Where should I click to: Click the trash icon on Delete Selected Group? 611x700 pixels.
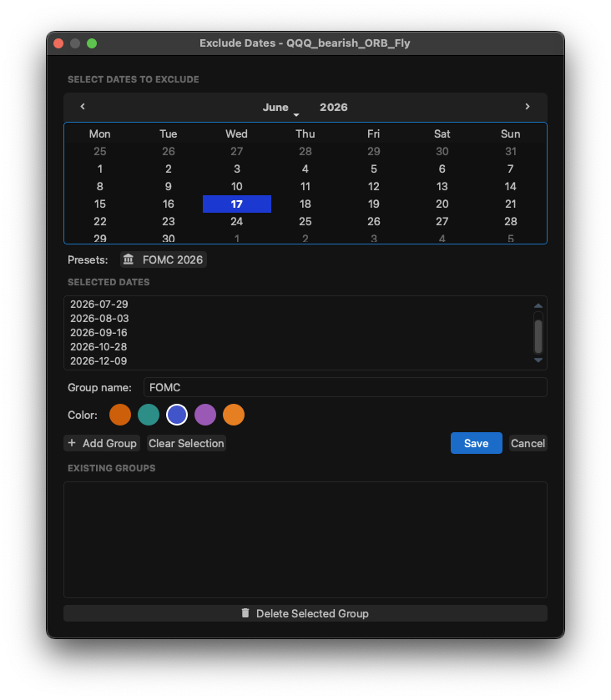(x=245, y=613)
